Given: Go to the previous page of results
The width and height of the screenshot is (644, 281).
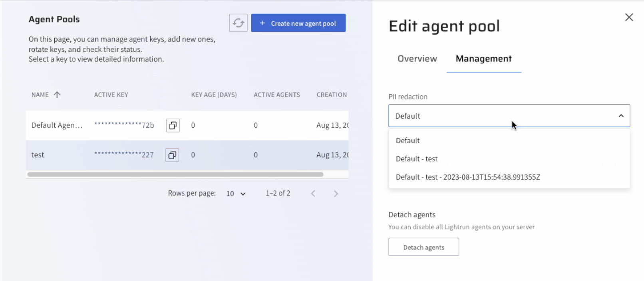Looking at the screenshot, I should click(313, 194).
